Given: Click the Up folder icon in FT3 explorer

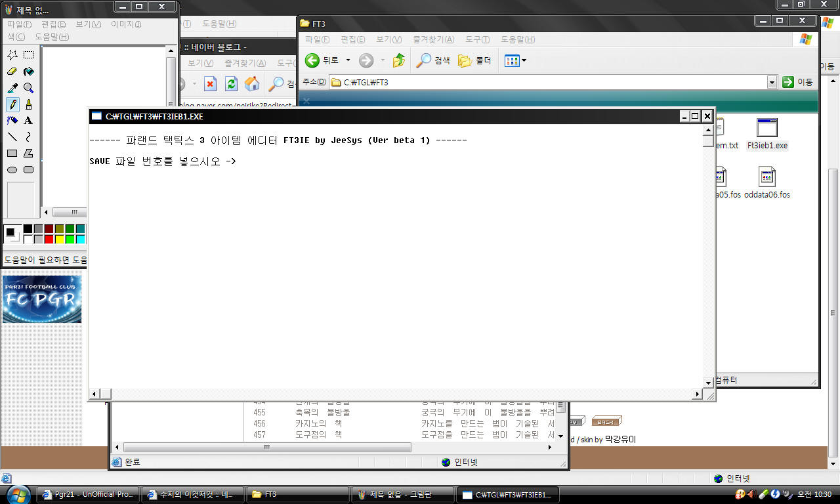Looking at the screenshot, I should click(x=399, y=60).
